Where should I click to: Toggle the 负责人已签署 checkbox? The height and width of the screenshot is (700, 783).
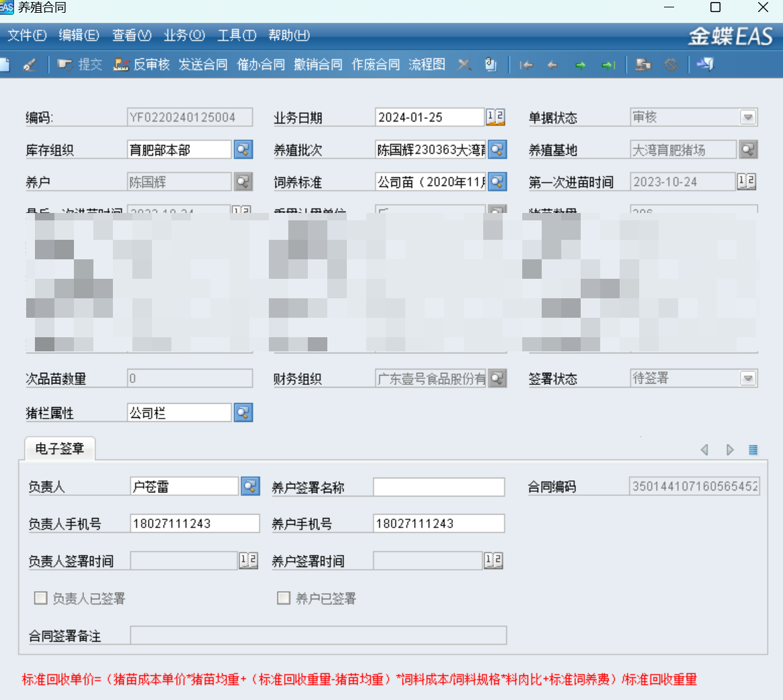coord(41,598)
